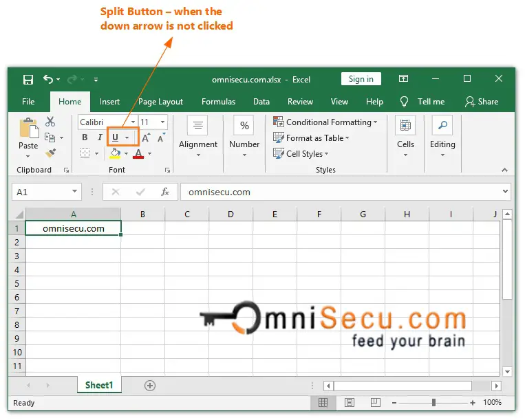Switch to Page Break Preview
The height and width of the screenshot is (420, 525).
click(x=375, y=403)
